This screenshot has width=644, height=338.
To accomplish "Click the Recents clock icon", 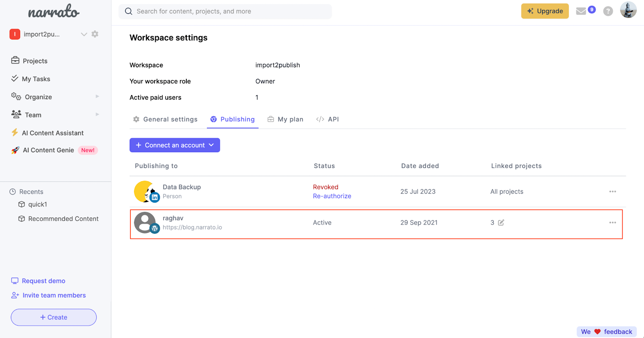I will [13, 192].
